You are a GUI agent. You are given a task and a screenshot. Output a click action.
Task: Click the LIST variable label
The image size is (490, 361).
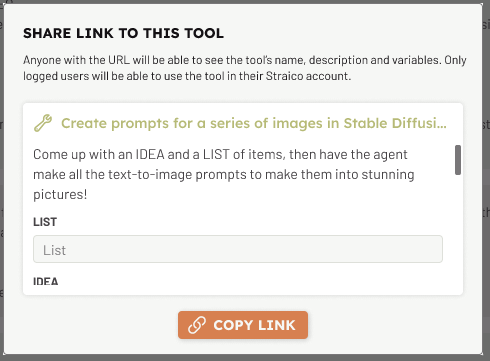point(45,222)
